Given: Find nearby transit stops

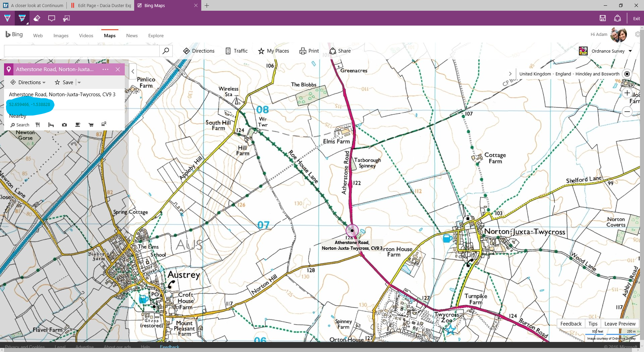Looking at the screenshot, I should 104,124.
